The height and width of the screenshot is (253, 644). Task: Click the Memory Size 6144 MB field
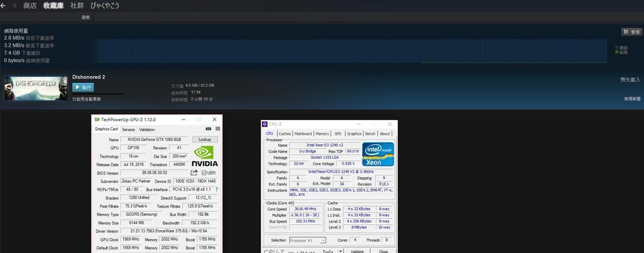click(x=137, y=223)
